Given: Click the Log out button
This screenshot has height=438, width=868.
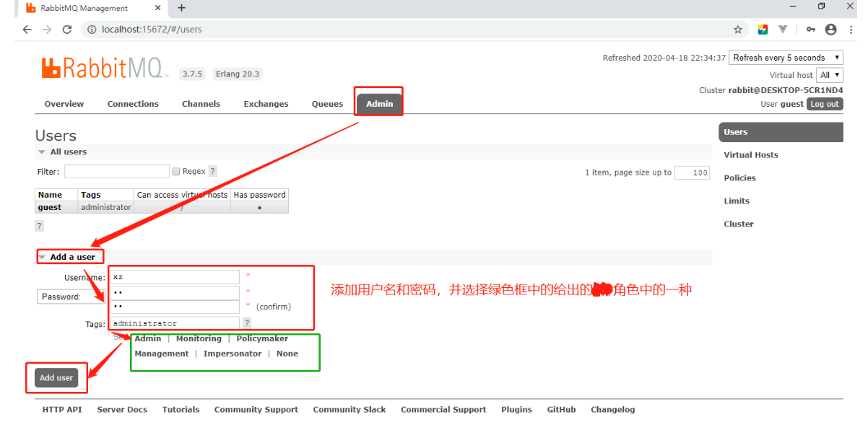Looking at the screenshot, I should point(825,104).
